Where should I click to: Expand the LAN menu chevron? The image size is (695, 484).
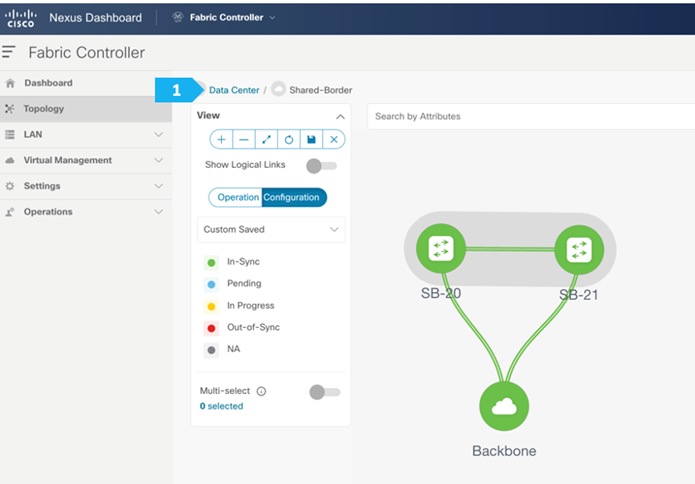[x=158, y=134]
